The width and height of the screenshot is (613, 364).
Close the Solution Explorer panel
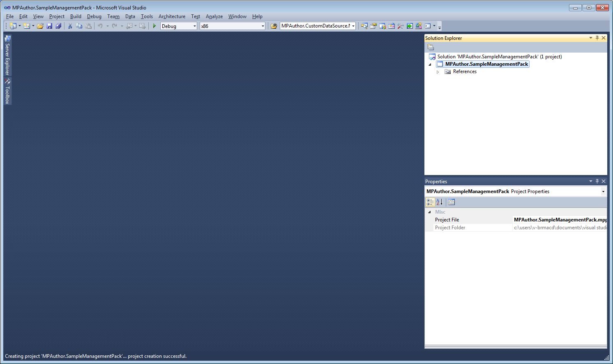pyautogui.click(x=604, y=38)
